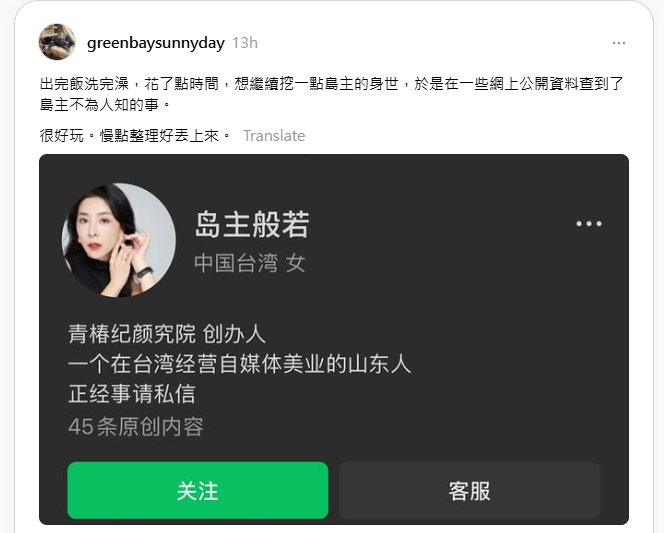The image size is (664, 533).
Task: Click the post's first paragraph about 島主的身世
Action: point(332,94)
